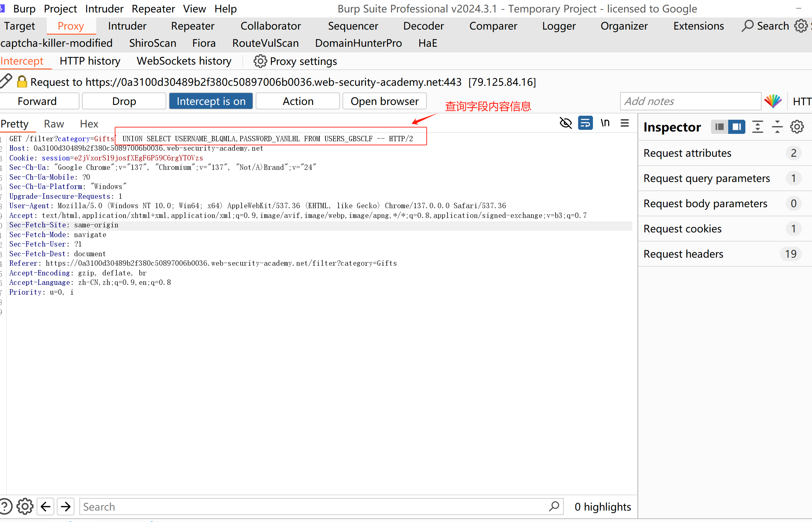Expand all Inspector sections icon
Screen dimensions: 812x522
[757, 127]
